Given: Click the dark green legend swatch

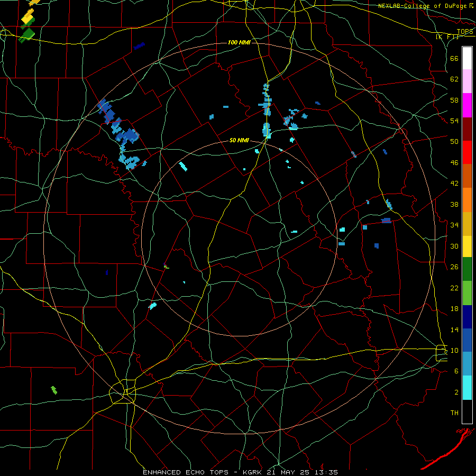Looking at the screenshot, I should coord(467,269).
